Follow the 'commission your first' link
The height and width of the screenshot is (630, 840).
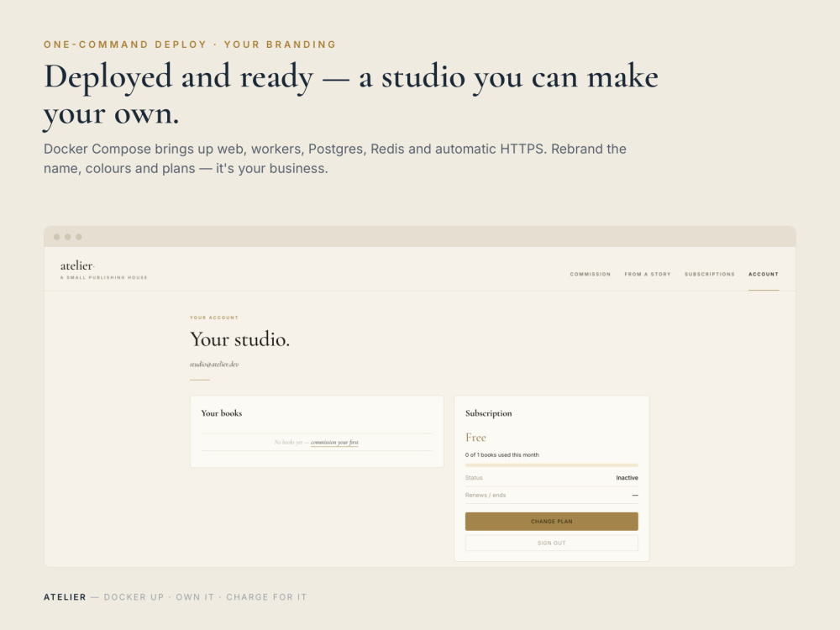tap(334, 443)
